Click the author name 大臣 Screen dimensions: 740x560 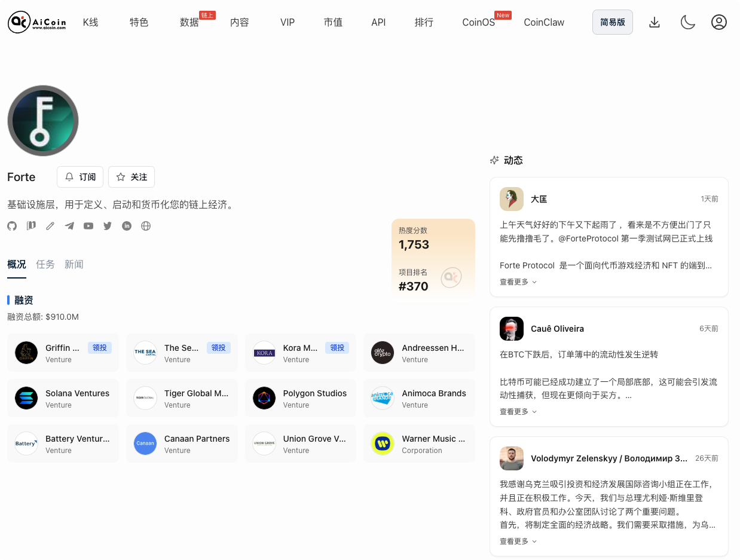539,199
